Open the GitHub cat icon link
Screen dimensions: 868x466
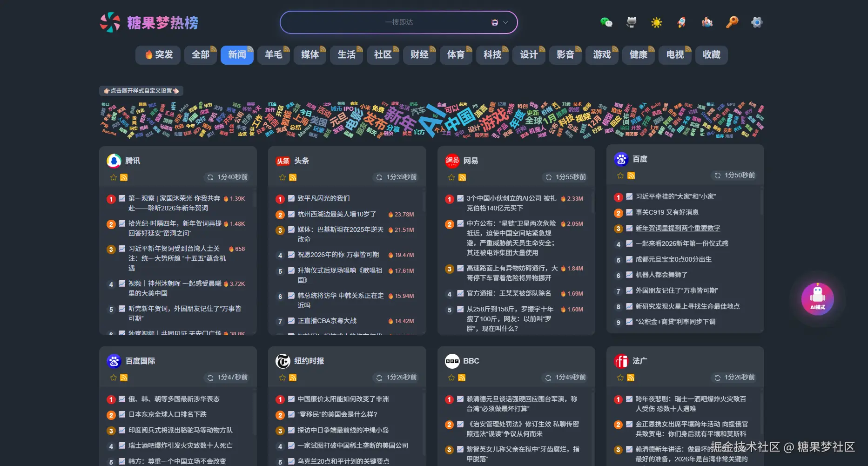632,22
